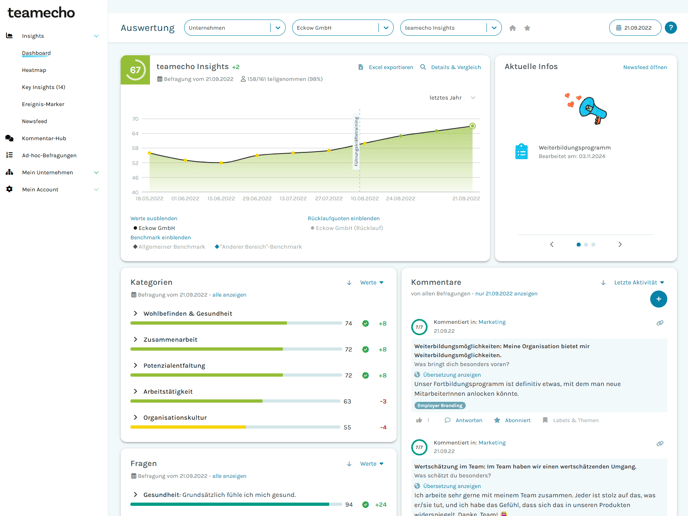Click the Mein Unternehmen org chart icon
The width and height of the screenshot is (688, 516).
click(x=9, y=172)
